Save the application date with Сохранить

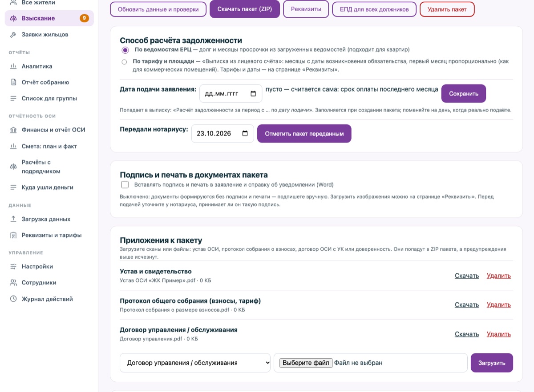[x=464, y=94]
